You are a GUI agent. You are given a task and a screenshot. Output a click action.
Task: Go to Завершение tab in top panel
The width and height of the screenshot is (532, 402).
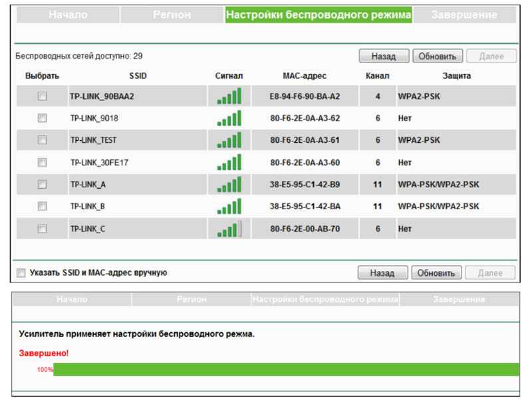pos(464,15)
